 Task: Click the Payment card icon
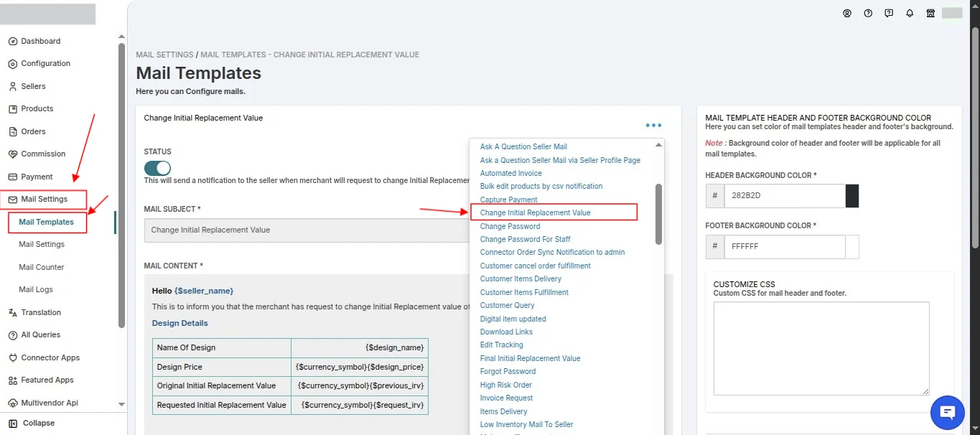pos(13,177)
